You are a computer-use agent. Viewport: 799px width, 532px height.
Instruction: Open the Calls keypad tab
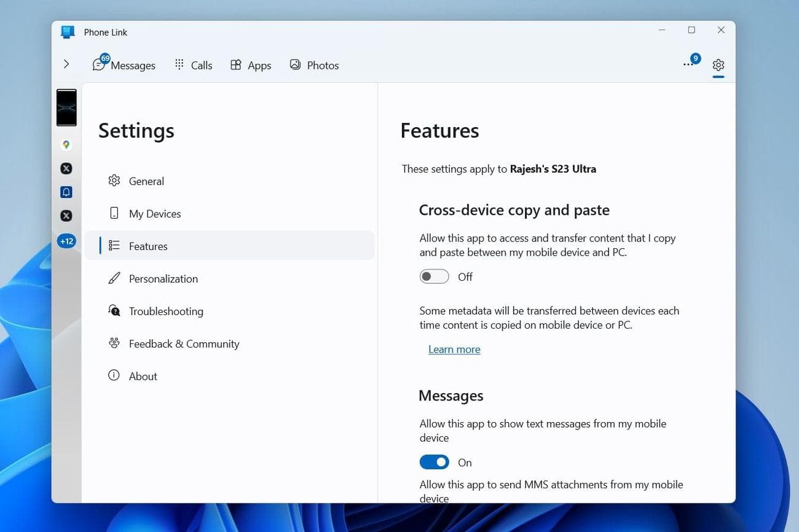click(x=193, y=65)
